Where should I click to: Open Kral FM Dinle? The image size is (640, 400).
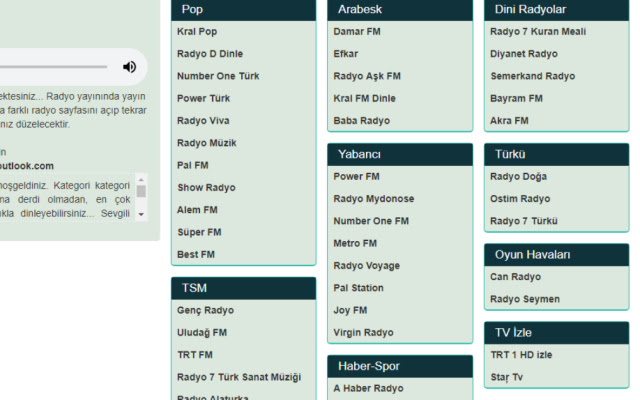pyautogui.click(x=364, y=98)
